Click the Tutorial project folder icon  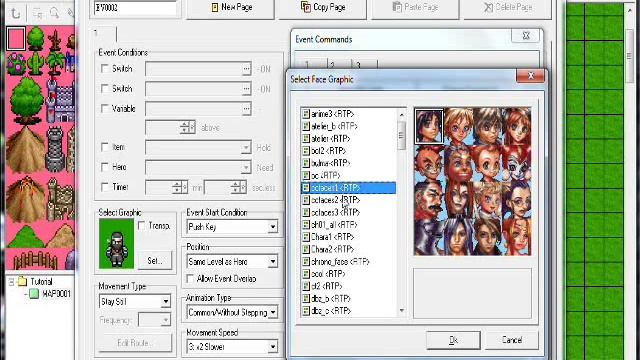22,281
